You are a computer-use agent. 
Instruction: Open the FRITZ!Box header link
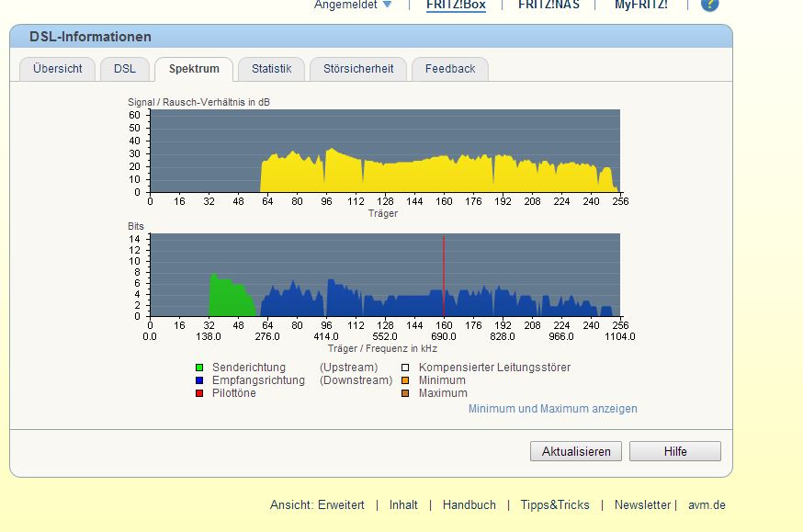(456, 5)
